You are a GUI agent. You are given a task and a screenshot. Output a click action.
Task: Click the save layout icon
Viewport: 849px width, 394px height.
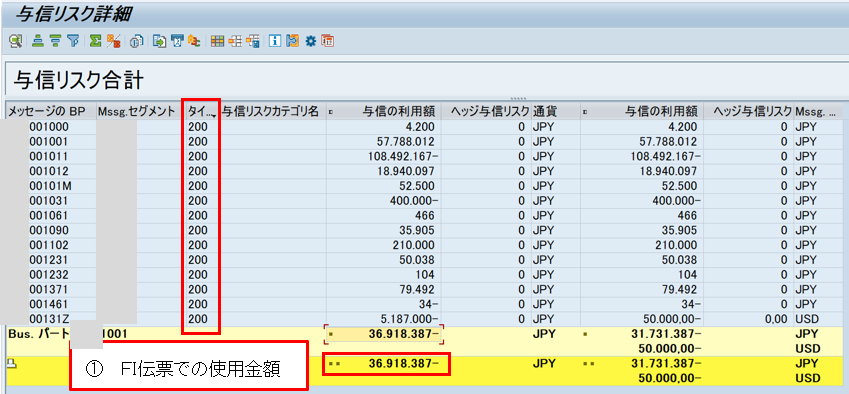tap(253, 41)
